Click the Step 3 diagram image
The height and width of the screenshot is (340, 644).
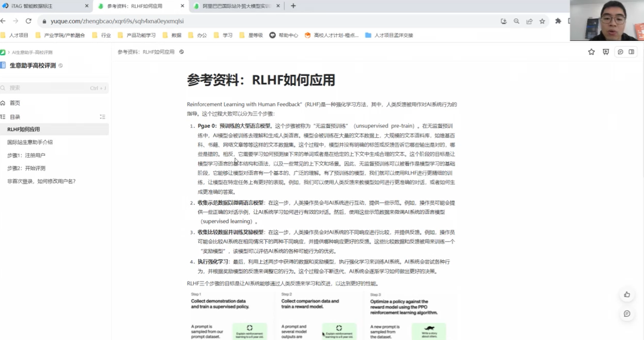click(x=410, y=315)
